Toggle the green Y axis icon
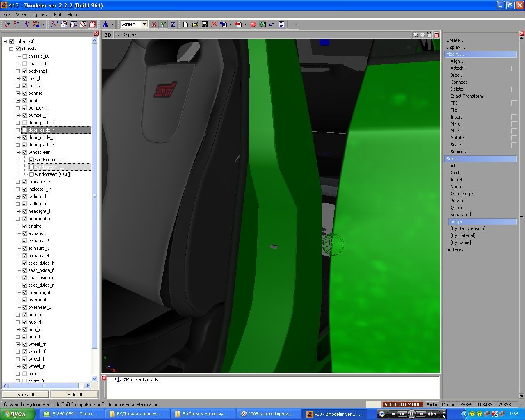 click(163, 25)
